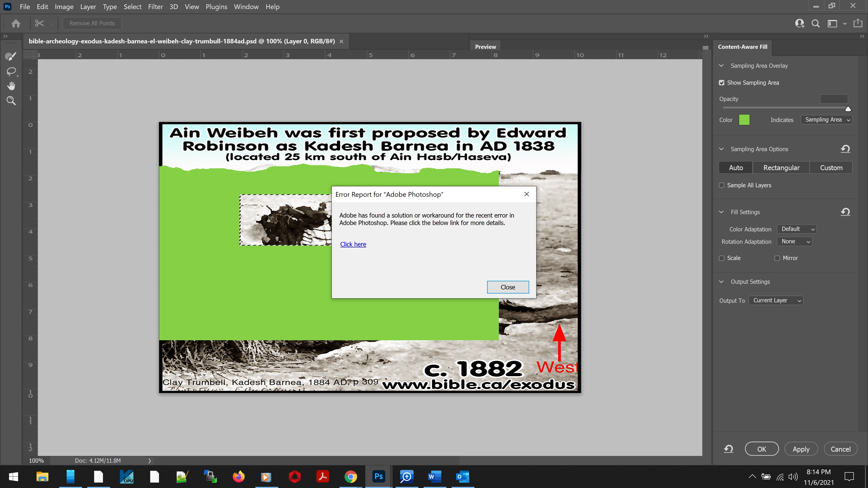868x488 pixels.
Task: Select the Lasso tool
Action: [x=11, y=71]
